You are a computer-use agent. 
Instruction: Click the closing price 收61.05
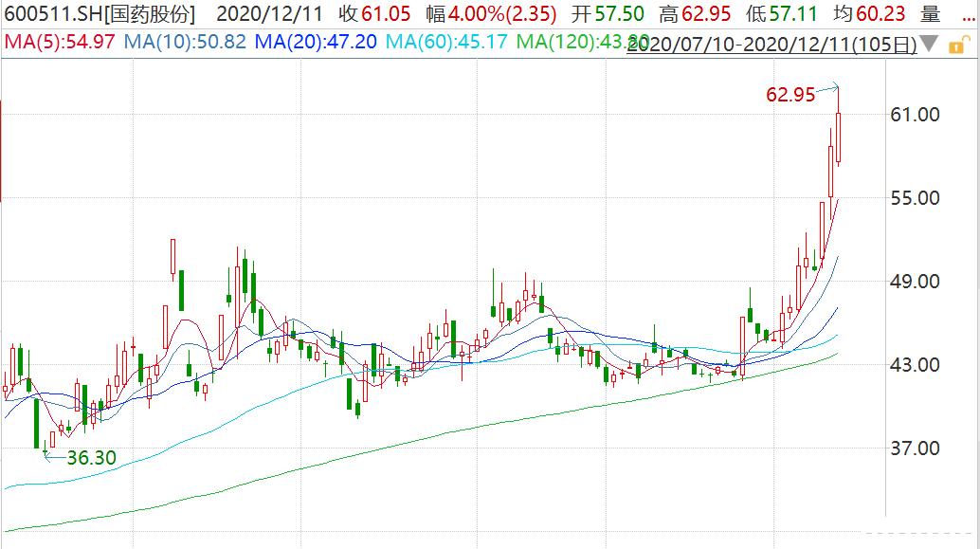tap(374, 14)
